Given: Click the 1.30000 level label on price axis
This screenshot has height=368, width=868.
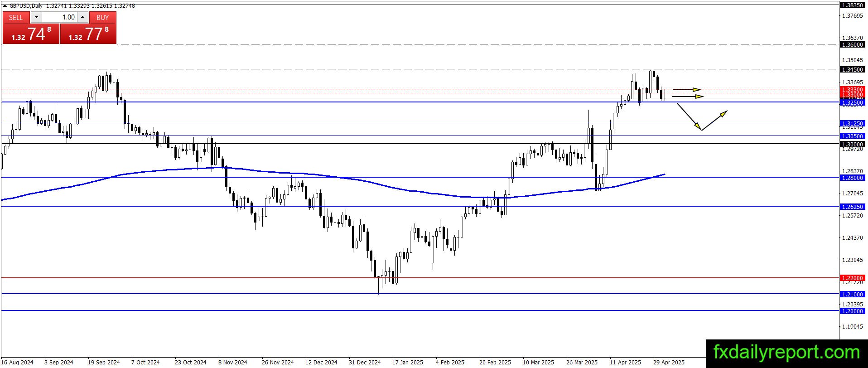Looking at the screenshot, I should coord(852,144).
